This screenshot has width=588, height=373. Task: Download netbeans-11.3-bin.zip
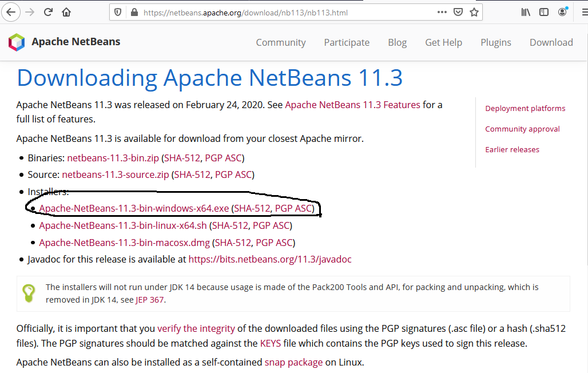click(x=113, y=158)
